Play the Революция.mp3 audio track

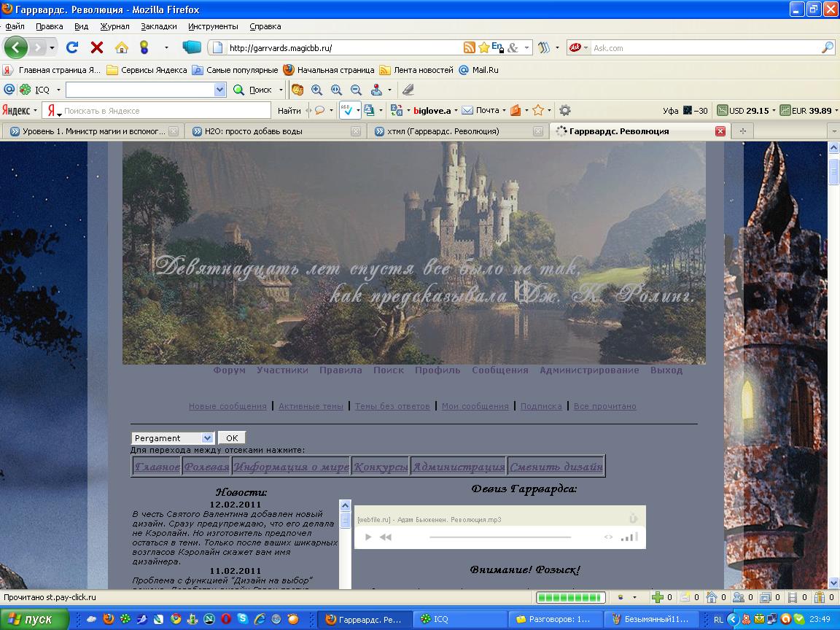click(368, 537)
